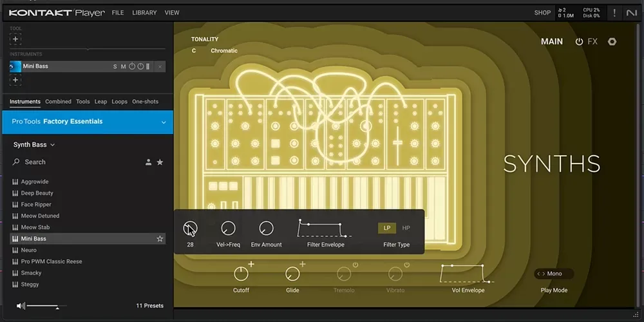
Task: Click the Filter Envelope graph
Action: tap(325, 229)
